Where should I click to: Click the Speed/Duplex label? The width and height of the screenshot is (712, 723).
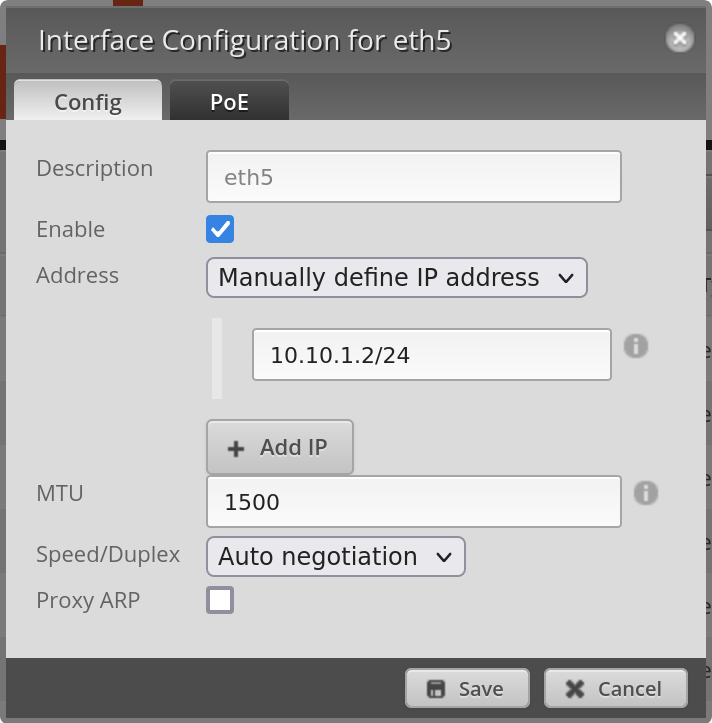click(108, 555)
